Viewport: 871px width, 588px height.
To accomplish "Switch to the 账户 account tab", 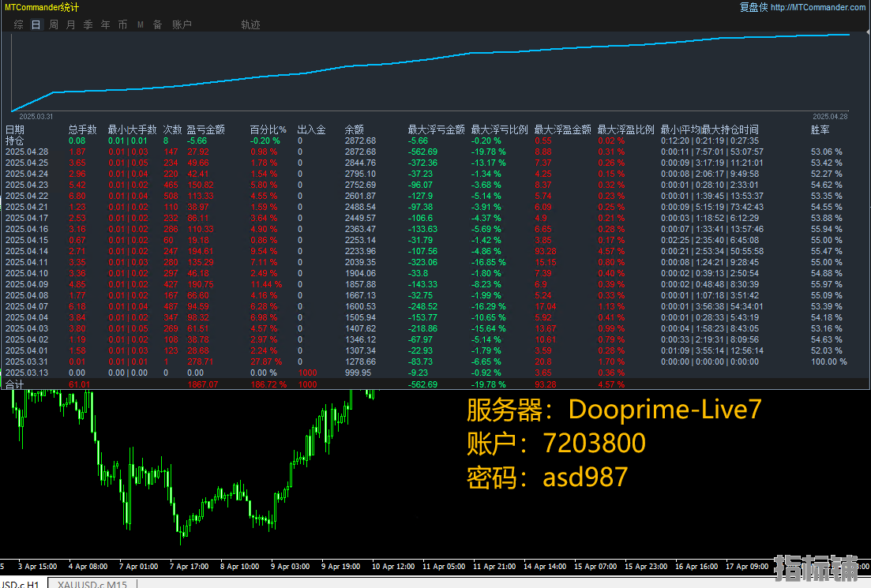I will pyautogui.click(x=182, y=24).
